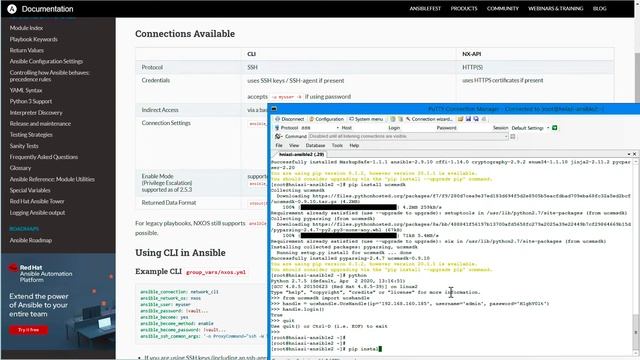Open Ansible Configuration Settings sidebar link
The width and height of the screenshot is (640, 360).
tap(47, 62)
